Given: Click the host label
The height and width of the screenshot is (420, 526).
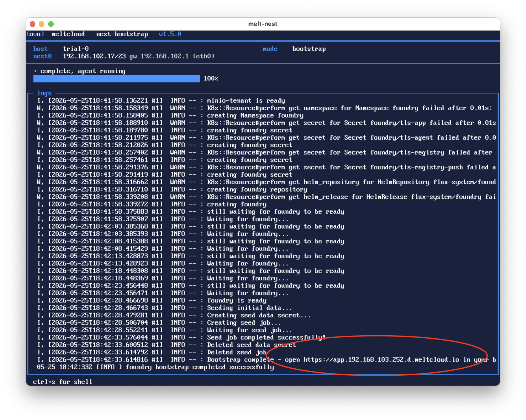Looking at the screenshot, I should [x=41, y=49].
